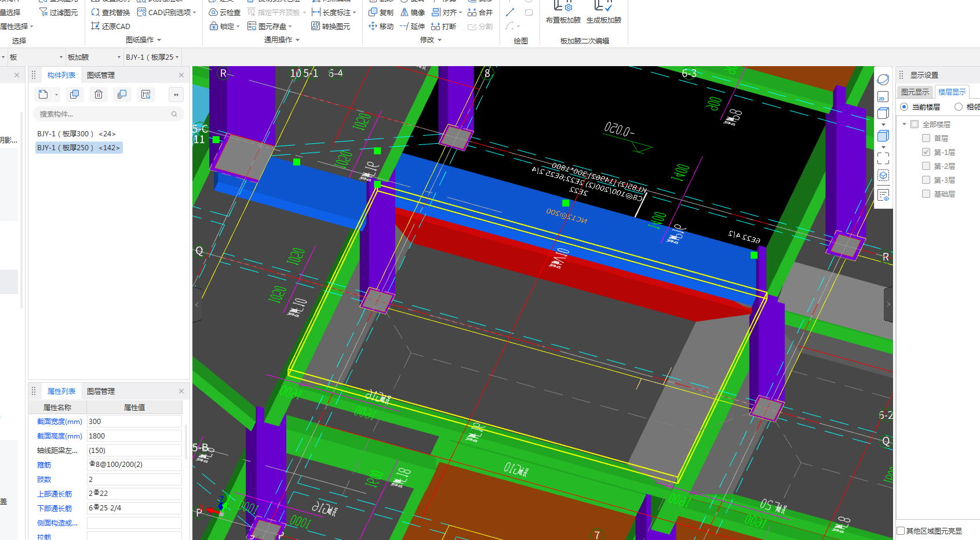Select the 当前楼层 radio button
The height and width of the screenshot is (540, 980).
point(904,107)
